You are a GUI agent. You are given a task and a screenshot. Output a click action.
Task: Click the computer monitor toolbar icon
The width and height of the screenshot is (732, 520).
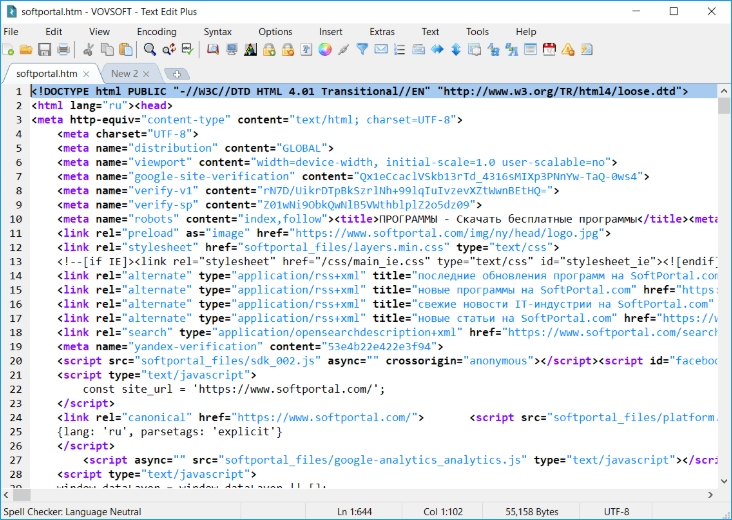[232, 49]
